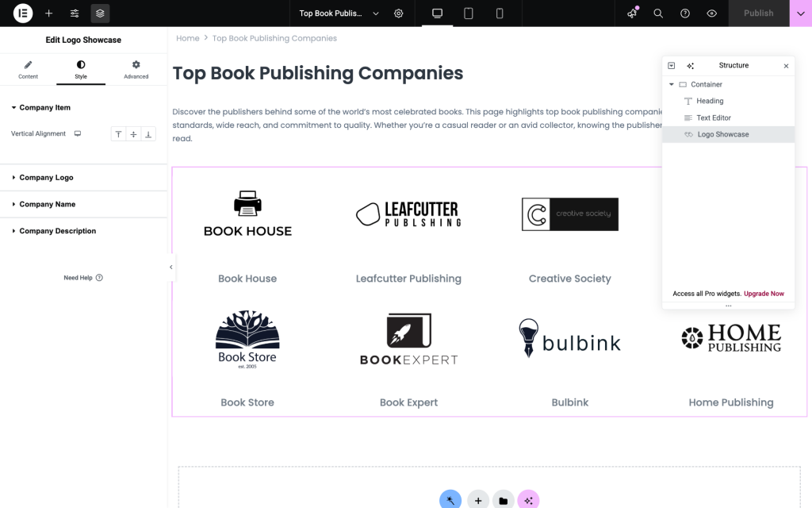The image size is (812, 508).
Task: Switch to mobile device view
Action: (x=500, y=13)
